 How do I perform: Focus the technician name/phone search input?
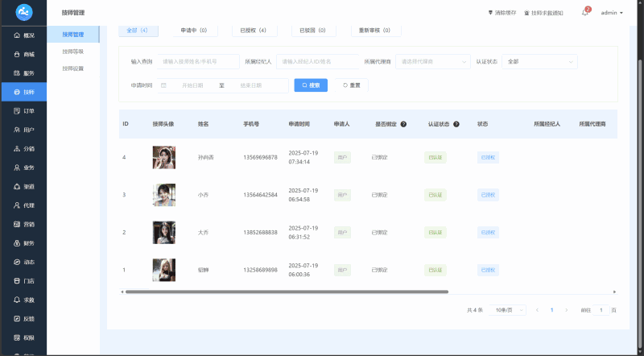(198, 62)
